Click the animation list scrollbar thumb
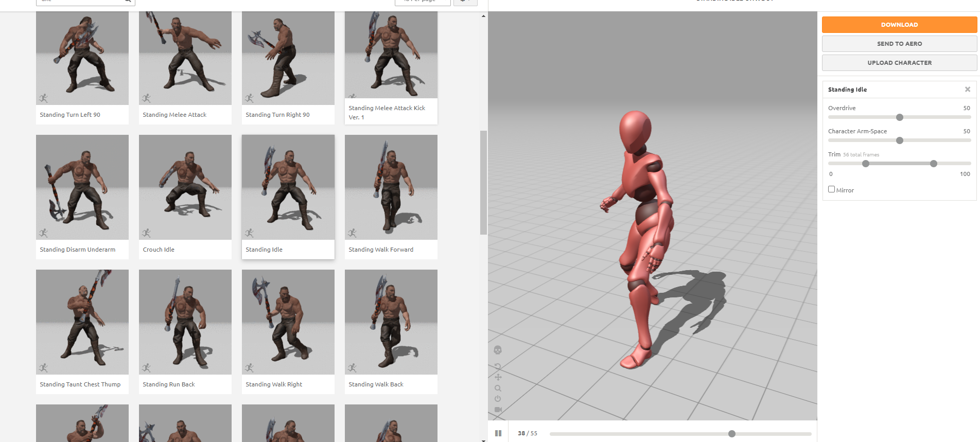The image size is (980, 442). tap(483, 183)
